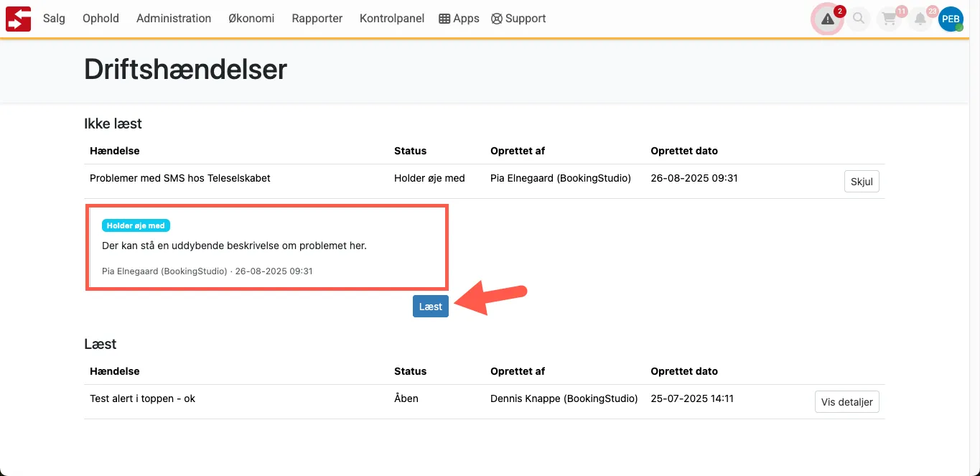This screenshot has height=476, width=980.
Task: Select the 'Test alert i toppen - ok' row
Action: pyautogui.click(x=142, y=398)
